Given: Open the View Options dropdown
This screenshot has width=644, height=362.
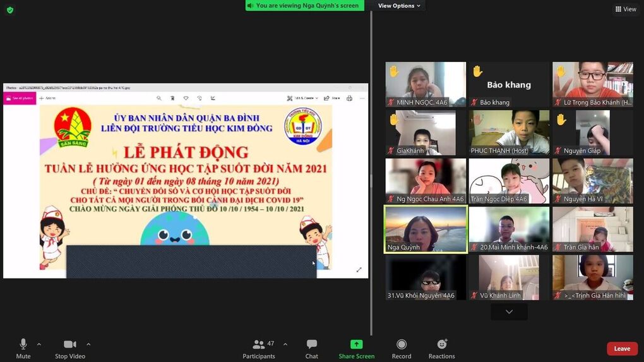Looking at the screenshot, I should point(400,6).
